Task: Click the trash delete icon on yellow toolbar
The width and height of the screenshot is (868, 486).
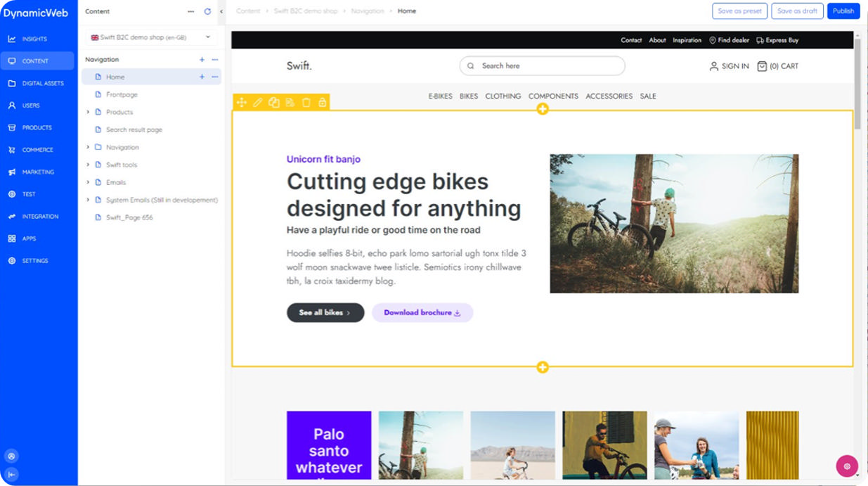Action: [x=306, y=103]
